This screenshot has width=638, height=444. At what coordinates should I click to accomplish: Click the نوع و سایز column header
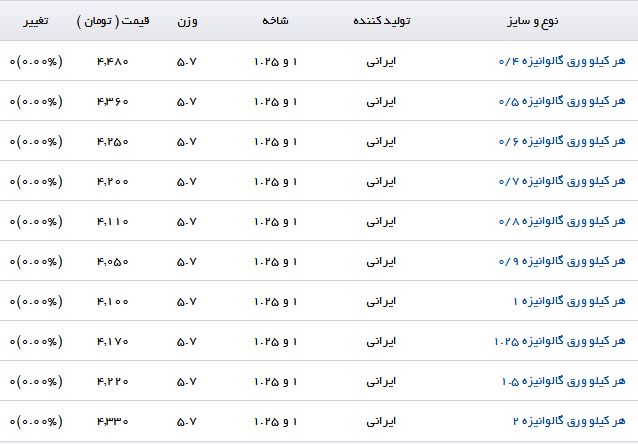tap(533, 21)
